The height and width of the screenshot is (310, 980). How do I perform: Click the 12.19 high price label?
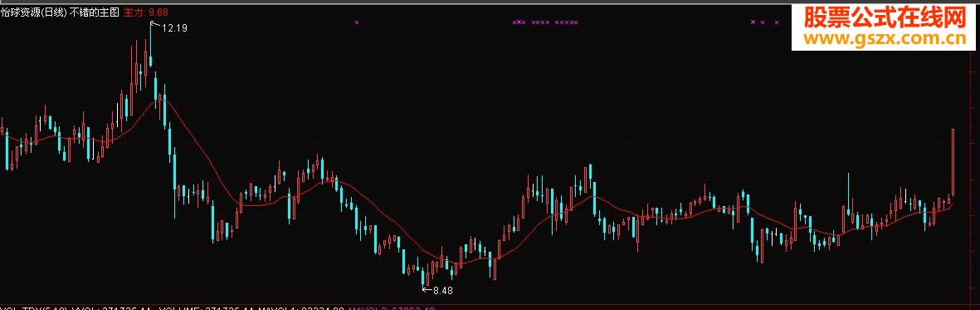tap(175, 27)
